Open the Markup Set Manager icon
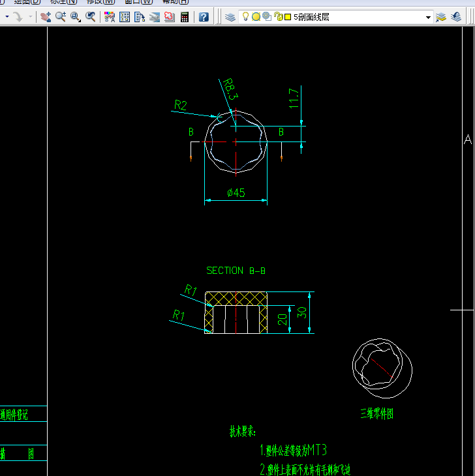This screenshot has width=475, height=476. (x=170, y=17)
